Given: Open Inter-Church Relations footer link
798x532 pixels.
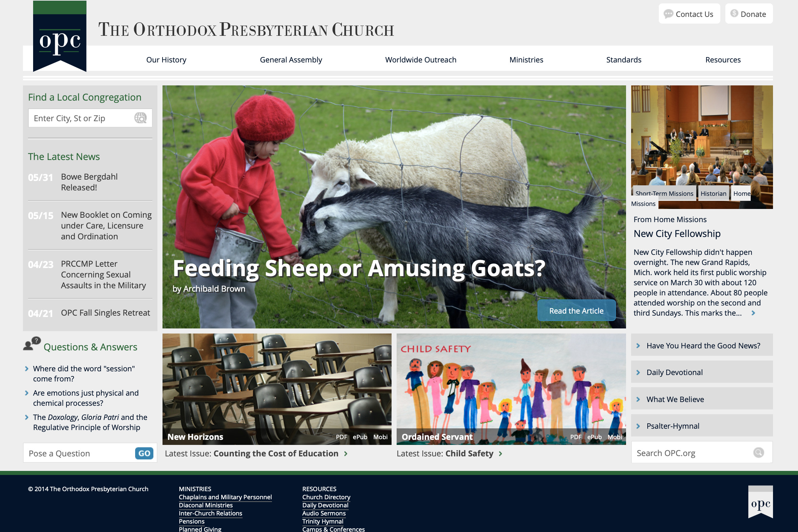Looking at the screenshot, I should pos(210,513).
